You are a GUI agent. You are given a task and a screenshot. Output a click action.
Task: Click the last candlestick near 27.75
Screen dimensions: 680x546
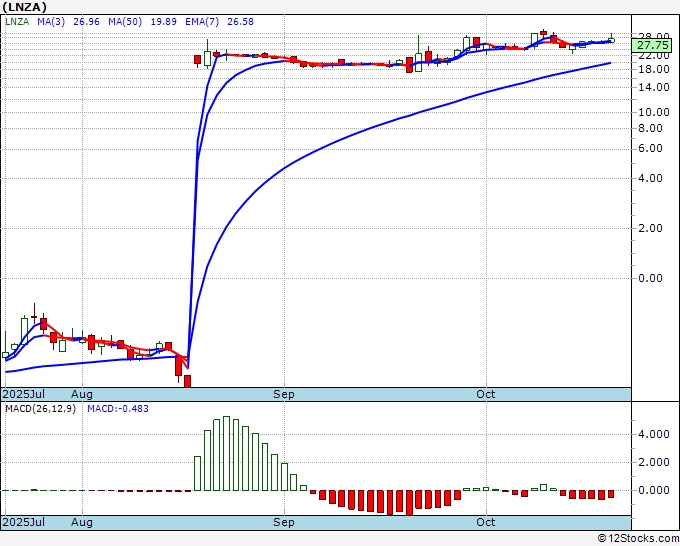tap(611, 39)
